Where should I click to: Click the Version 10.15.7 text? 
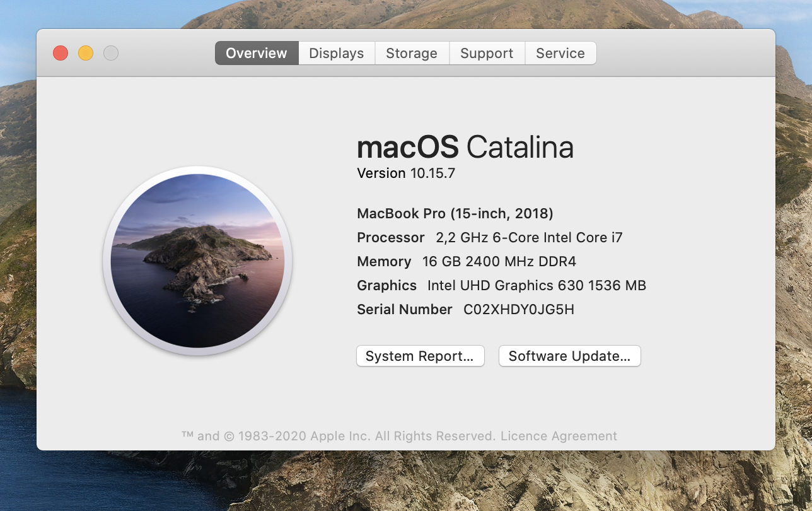tap(406, 173)
